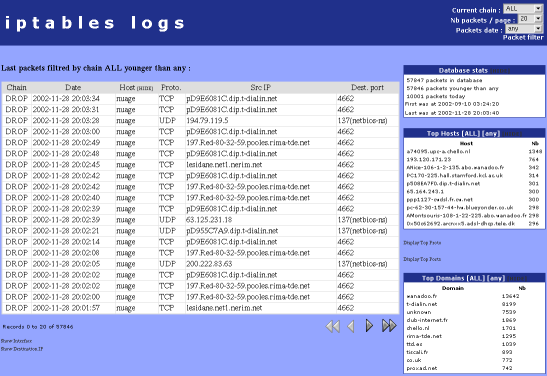Click the Show Destination IP link

coord(22,349)
